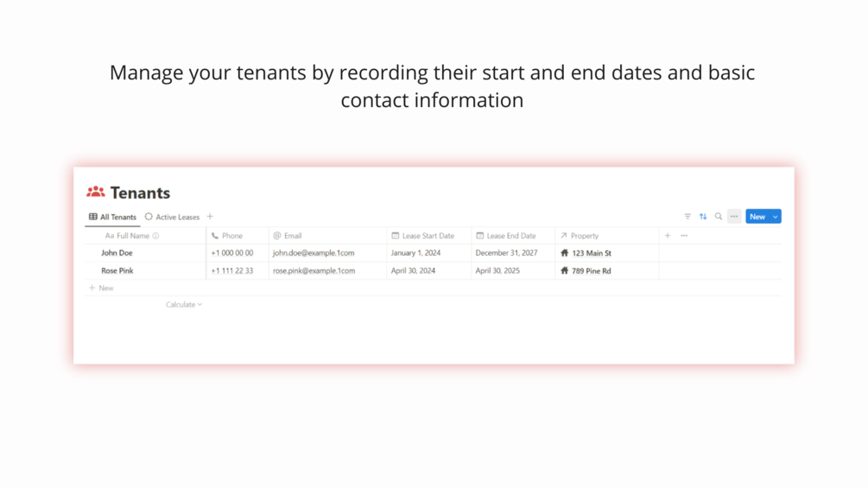Open the database options ellipsis button
The height and width of the screenshot is (488, 868).
(x=734, y=217)
